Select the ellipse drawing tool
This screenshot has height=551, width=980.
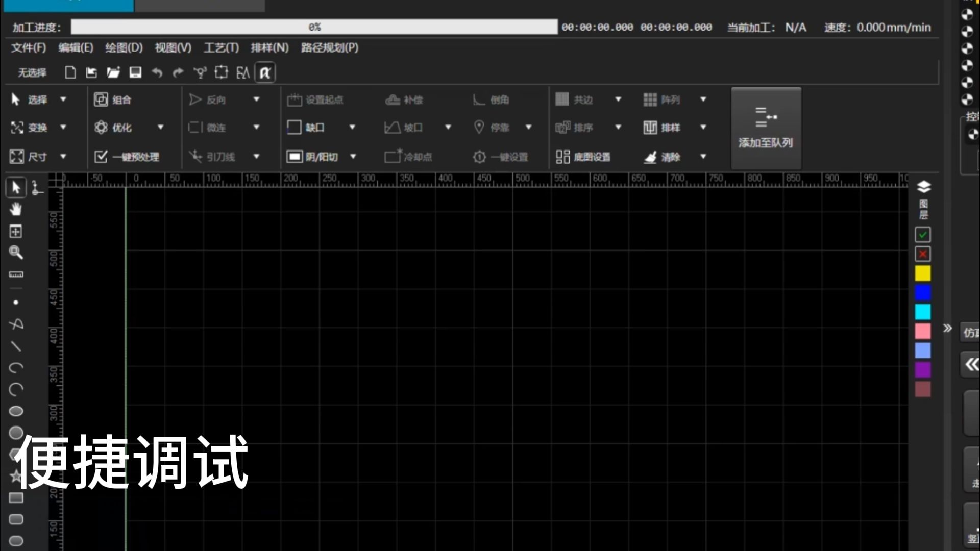[16, 411]
